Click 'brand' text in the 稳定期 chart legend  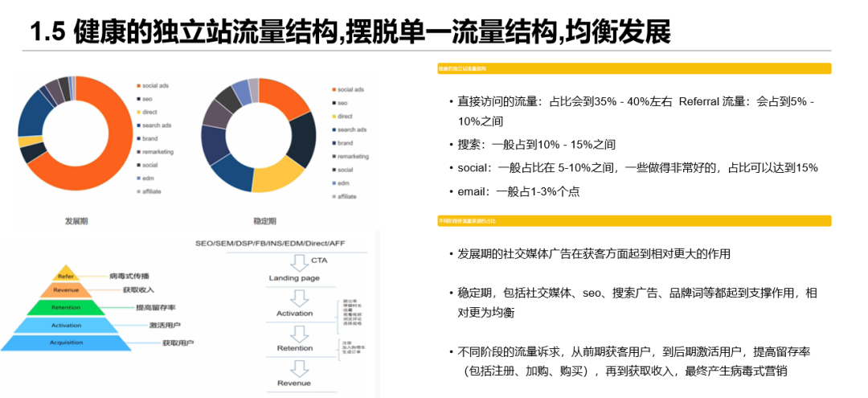point(346,143)
